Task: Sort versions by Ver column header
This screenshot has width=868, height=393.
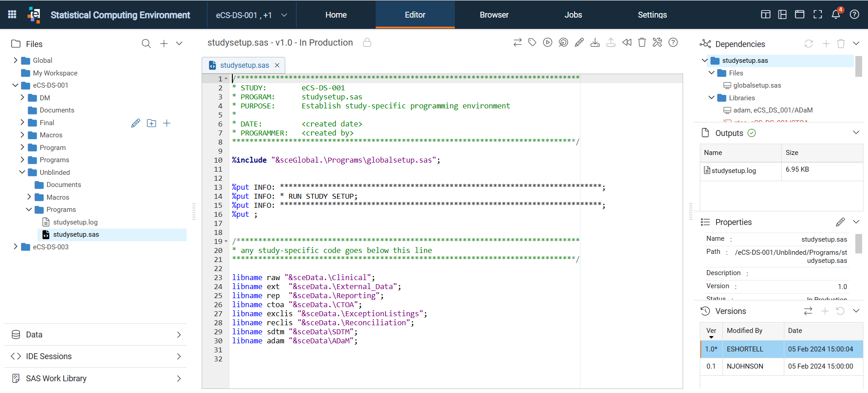Action: coord(711,331)
